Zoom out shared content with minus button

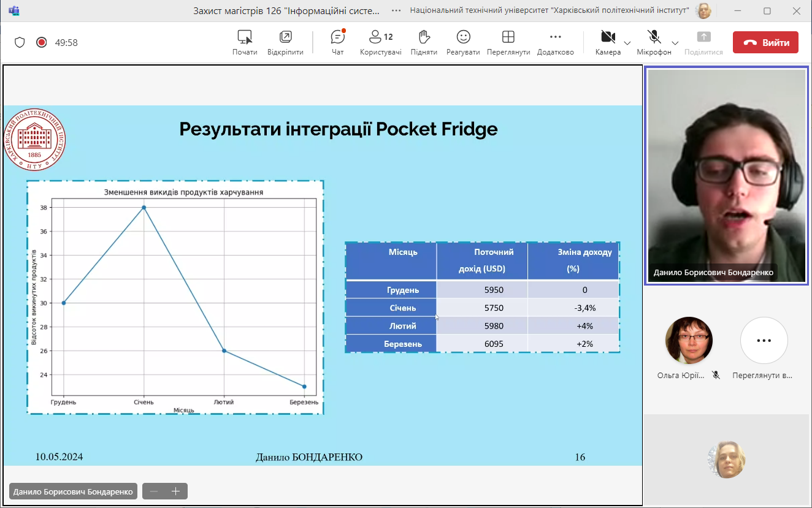(x=154, y=491)
